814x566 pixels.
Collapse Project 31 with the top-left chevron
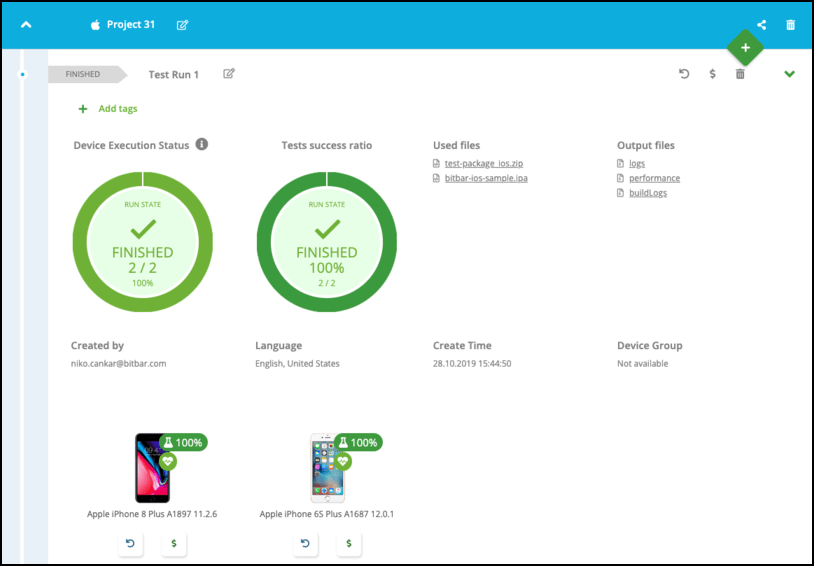pyautogui.click(x=26, y=25)
